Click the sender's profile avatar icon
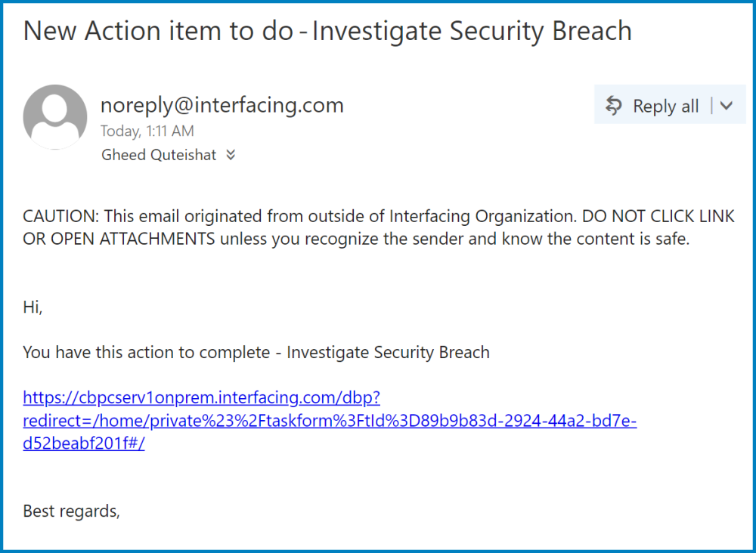756x553 pixels. click(55, 117)
